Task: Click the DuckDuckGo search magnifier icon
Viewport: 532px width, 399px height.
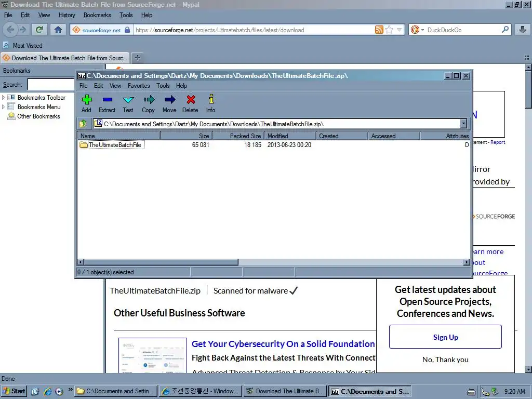Action: [505, 30]
